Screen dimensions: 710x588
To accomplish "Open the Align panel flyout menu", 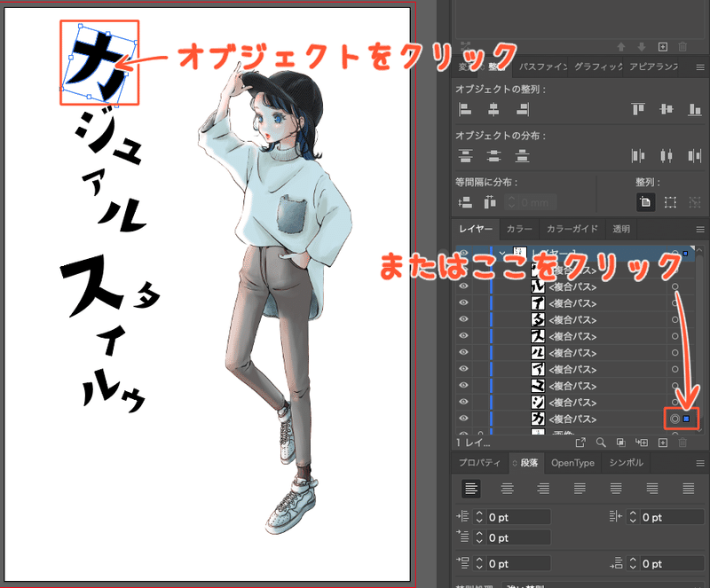I will click(x=700, y=67).
